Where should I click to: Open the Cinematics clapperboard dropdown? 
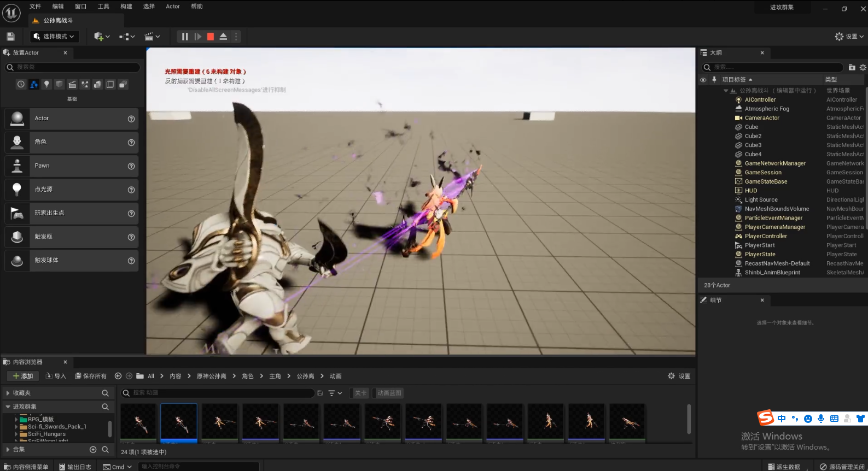tap(152, 37)
